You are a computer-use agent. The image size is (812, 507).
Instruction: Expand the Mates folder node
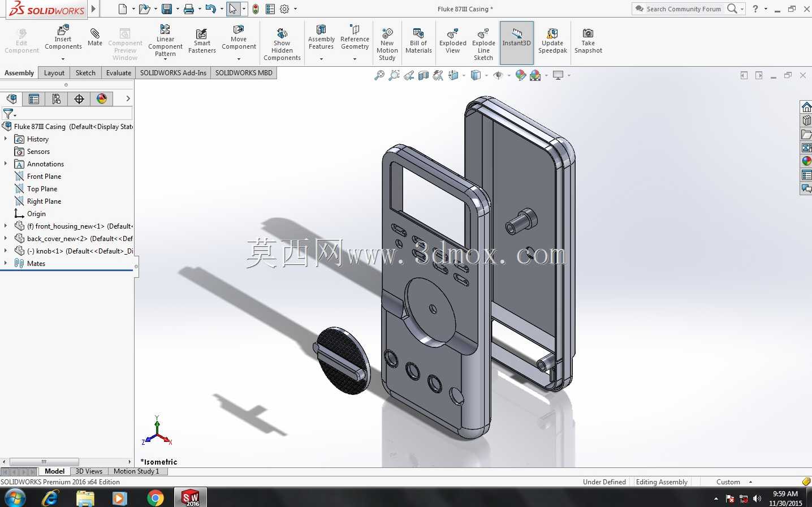point(6,263)
